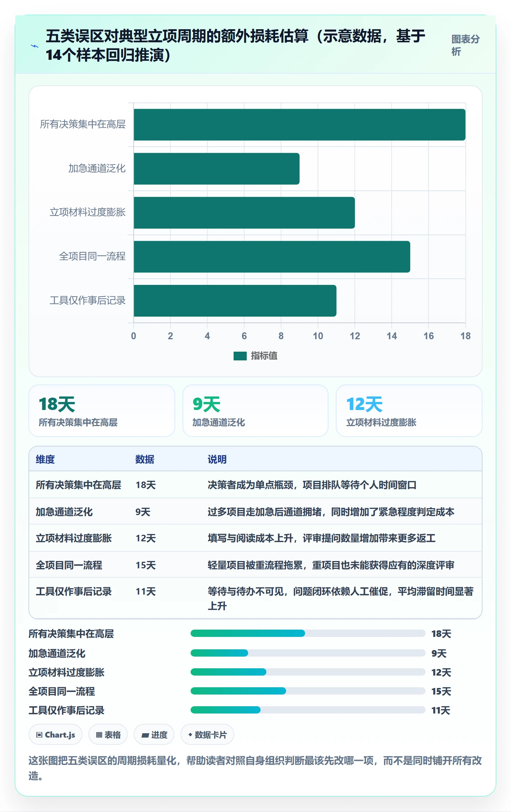The image size is (511, 812).
Task: Select the 全项目同一流程 chart bar
Action: [272, 257]
